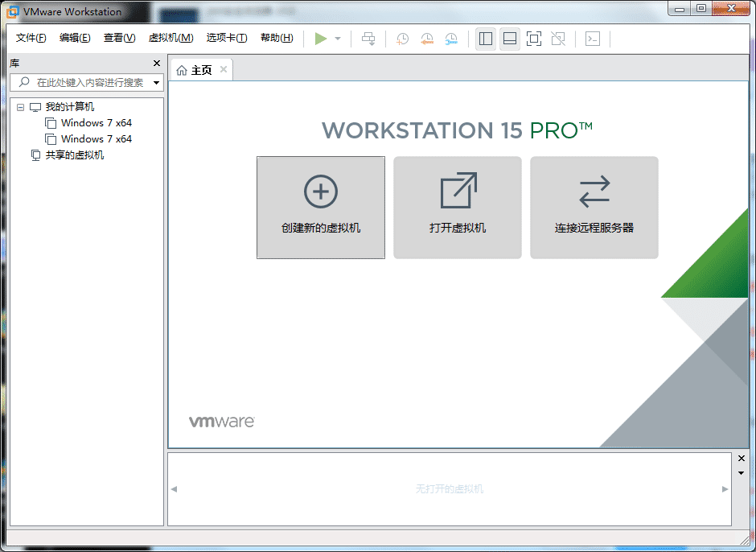The width and height of the screenshot is (756, 552).
Task: Open the 选项卡(T) menu
Action: [227, 38]
